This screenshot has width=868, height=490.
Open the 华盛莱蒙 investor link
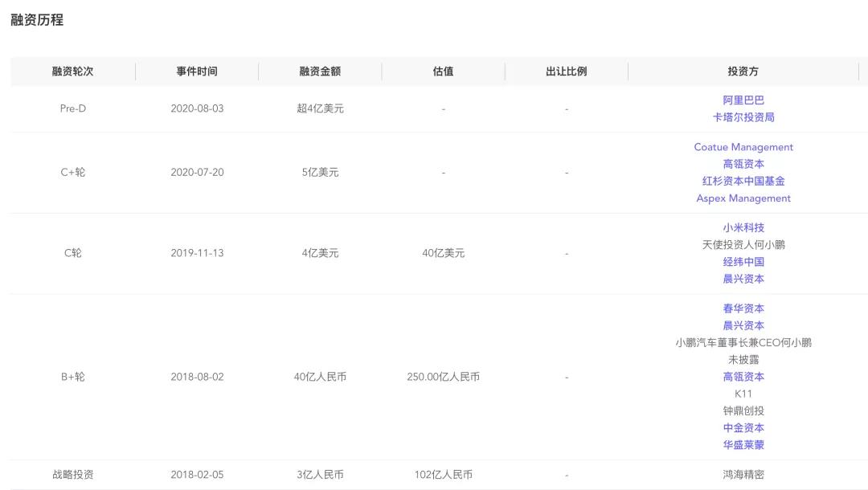[743, 445]
